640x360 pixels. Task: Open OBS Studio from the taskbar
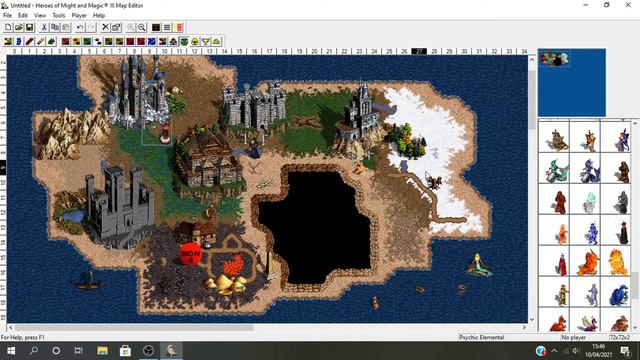[x=148, y=351]
